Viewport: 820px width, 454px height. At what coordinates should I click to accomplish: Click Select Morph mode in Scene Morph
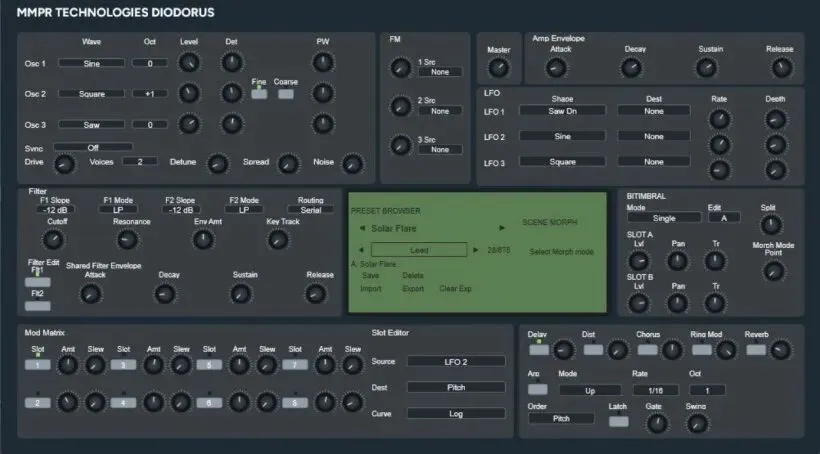click(561, 252)
